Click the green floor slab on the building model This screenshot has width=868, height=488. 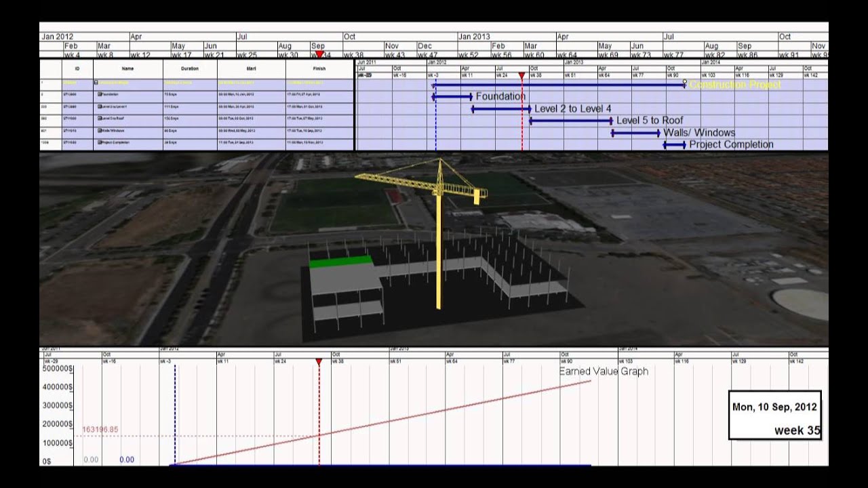tap(340, 262)
